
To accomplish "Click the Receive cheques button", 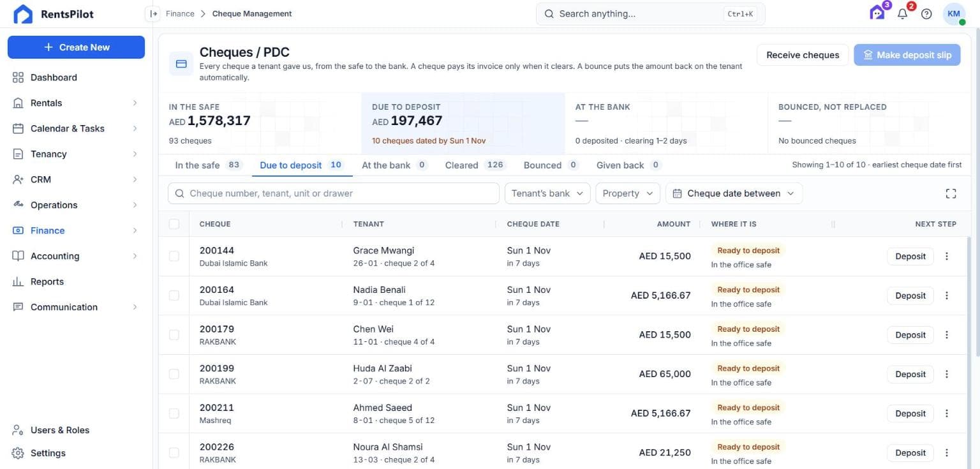I will 803,55.
